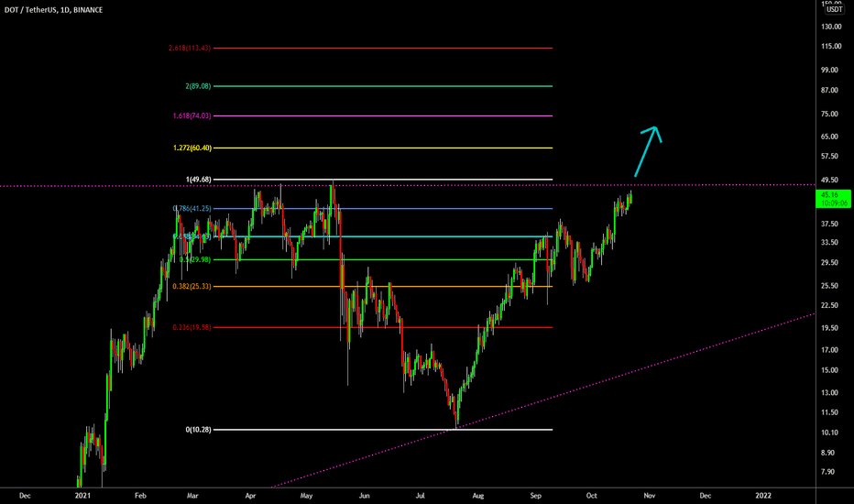Click the yellow 1.272 level line
The image size is (854, 504).
(x=383, y=148)
